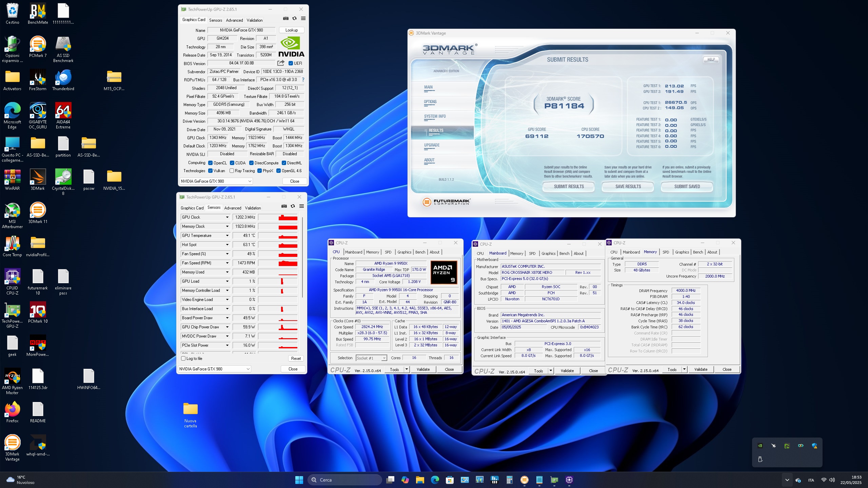This screenshot has height=488, width=868.
Task: Open BenchMate desktop icon
Action: coord(38,14)
